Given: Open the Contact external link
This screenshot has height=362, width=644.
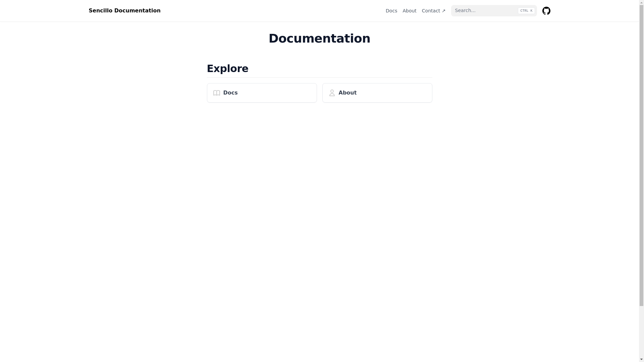Looking at the screenshot, I should [x=433, y=11].
